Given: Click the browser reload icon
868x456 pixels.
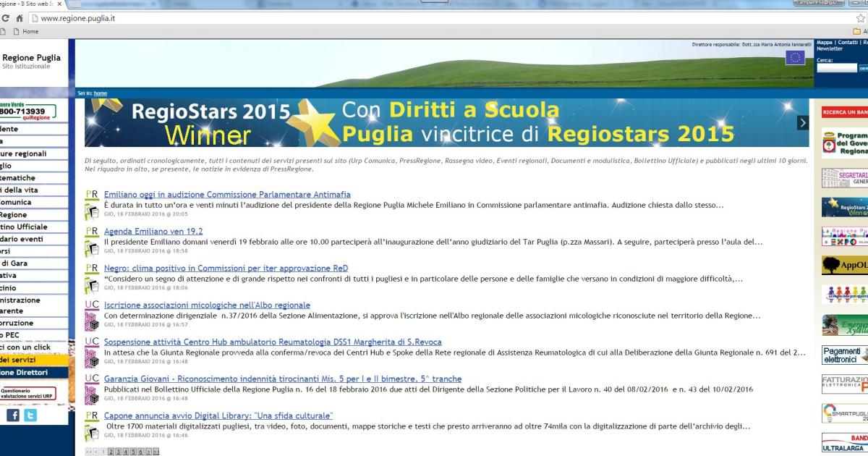Looking at the screenshot, I should (6, 18).
